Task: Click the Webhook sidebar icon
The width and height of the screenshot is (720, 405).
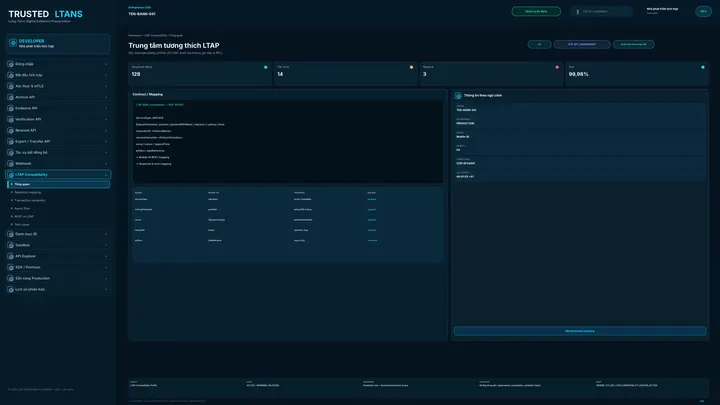Action: (11, 163)
